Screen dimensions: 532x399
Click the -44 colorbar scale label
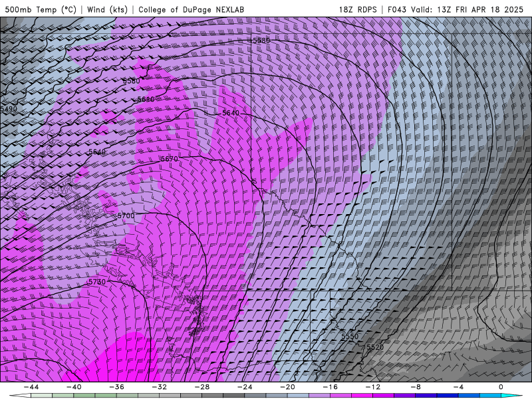31,387
